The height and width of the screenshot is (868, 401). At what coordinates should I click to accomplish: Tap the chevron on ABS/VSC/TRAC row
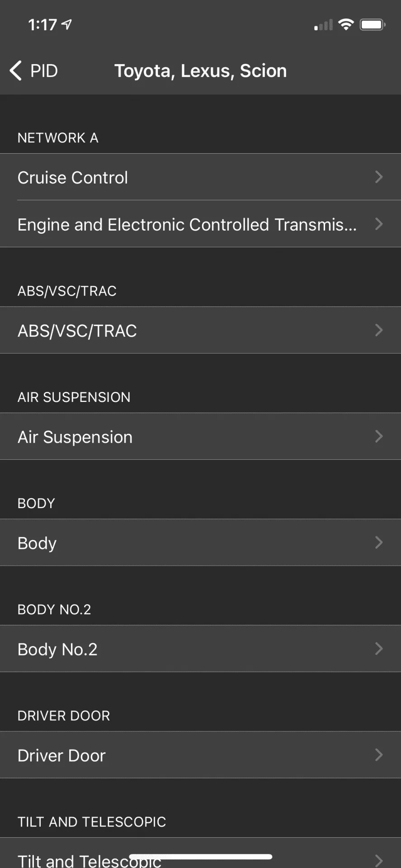pos(379,330)
